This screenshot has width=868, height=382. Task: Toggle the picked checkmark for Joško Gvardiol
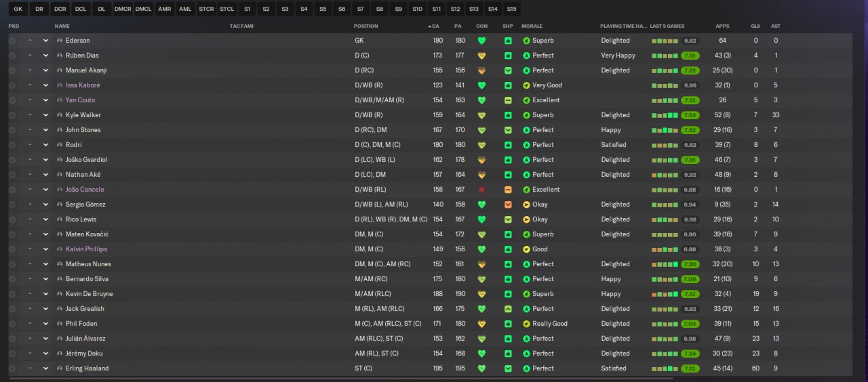click(12, 160)
